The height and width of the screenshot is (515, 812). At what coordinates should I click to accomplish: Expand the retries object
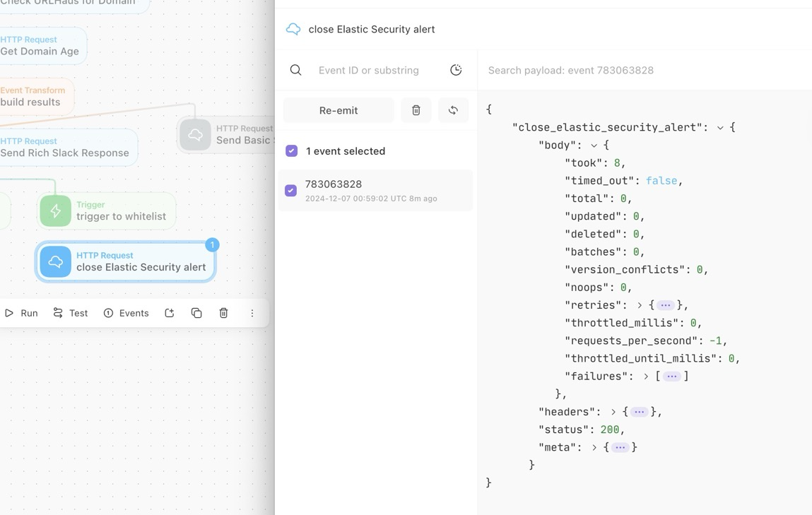[x=640, y=305]
